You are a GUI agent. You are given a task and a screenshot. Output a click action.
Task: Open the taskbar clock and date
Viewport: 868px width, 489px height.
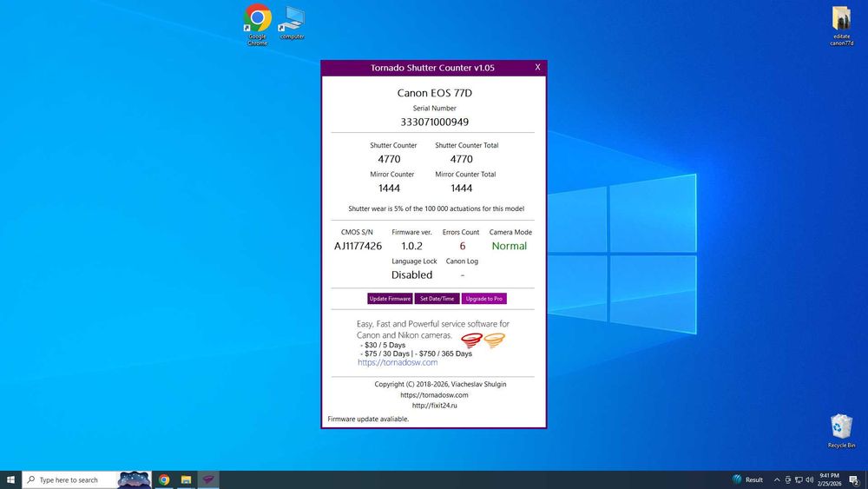(829, 479)
